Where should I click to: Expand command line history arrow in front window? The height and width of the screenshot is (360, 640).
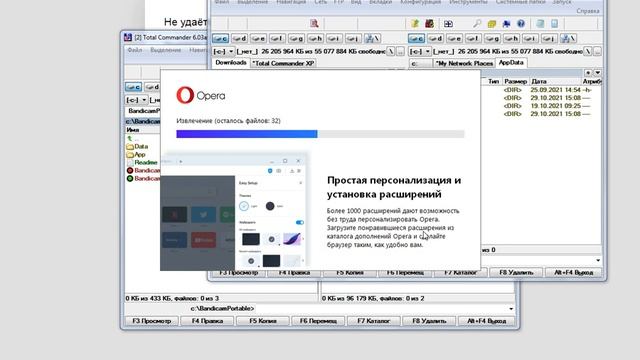(x=598, y=260)
